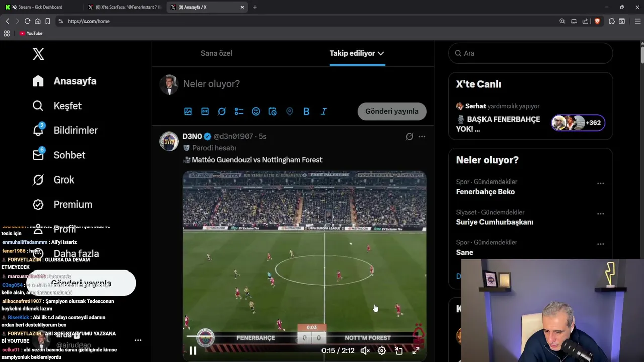Open Bildirimler notifications

(x=65, y=130)
